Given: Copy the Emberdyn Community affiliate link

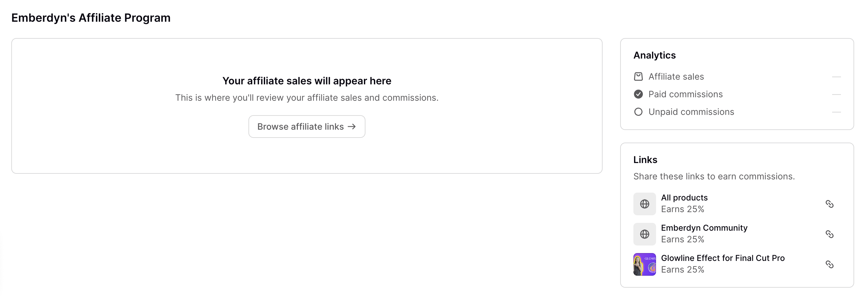Looking at the screenshot, I should point(830,234).
